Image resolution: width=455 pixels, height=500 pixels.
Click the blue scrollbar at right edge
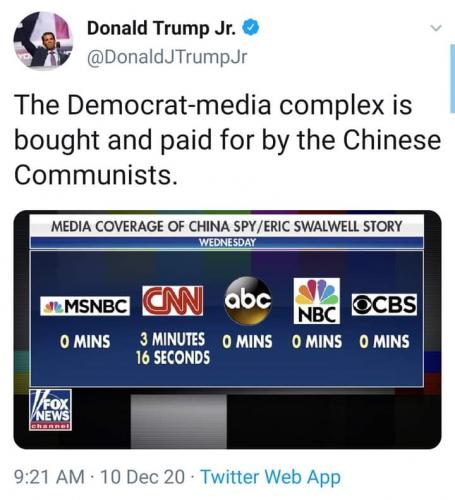pyautogui.click(x=452, y=78)
